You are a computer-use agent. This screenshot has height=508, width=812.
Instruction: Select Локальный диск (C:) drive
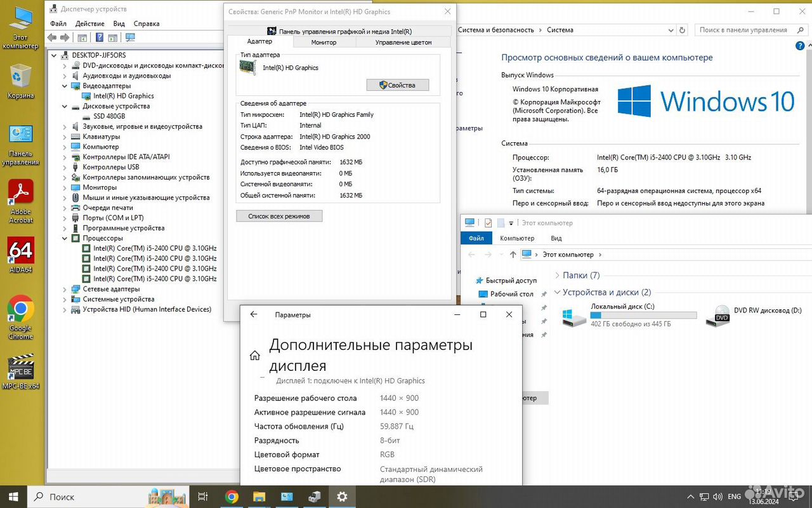629,315
